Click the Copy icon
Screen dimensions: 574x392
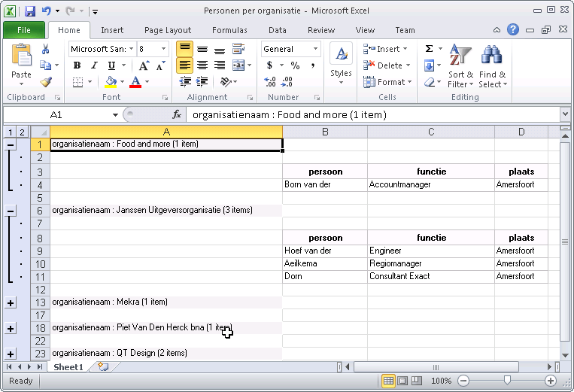(45, 65)
